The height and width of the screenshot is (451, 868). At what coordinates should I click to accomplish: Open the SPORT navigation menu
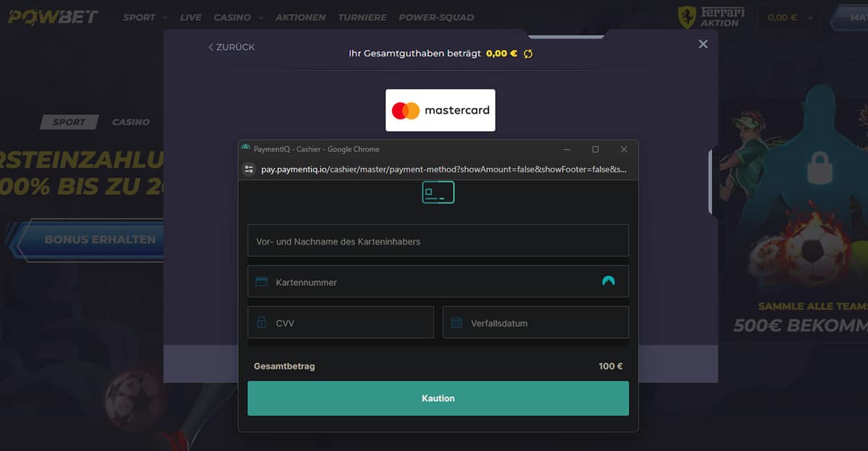(x=140, y=17)
